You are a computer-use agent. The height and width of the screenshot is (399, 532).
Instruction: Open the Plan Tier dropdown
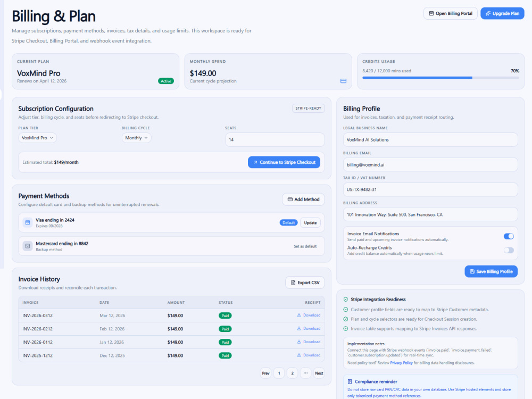(37, 138)
